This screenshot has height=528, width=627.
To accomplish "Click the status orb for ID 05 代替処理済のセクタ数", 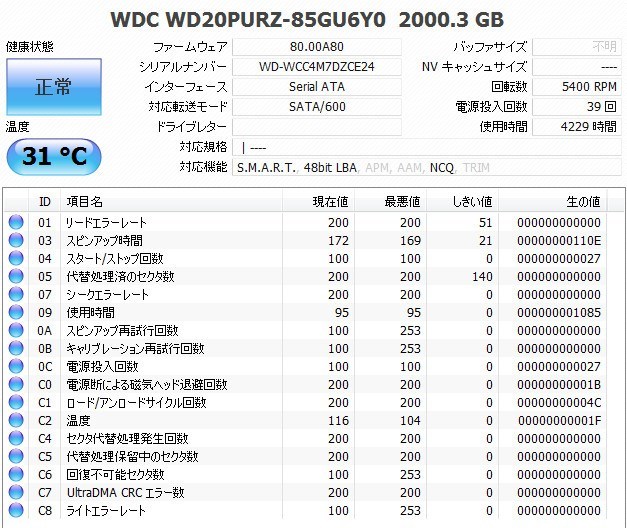I will tap(16, 276).
